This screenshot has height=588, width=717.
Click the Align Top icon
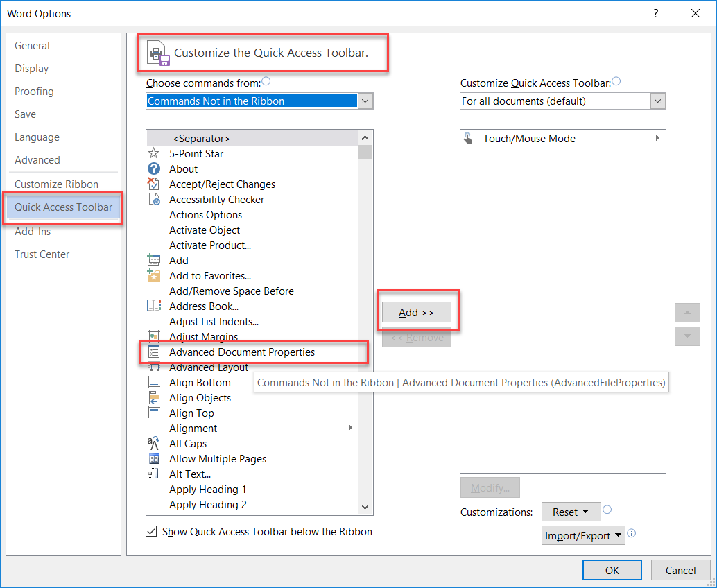pyautogui.click(x=154, y=413)
